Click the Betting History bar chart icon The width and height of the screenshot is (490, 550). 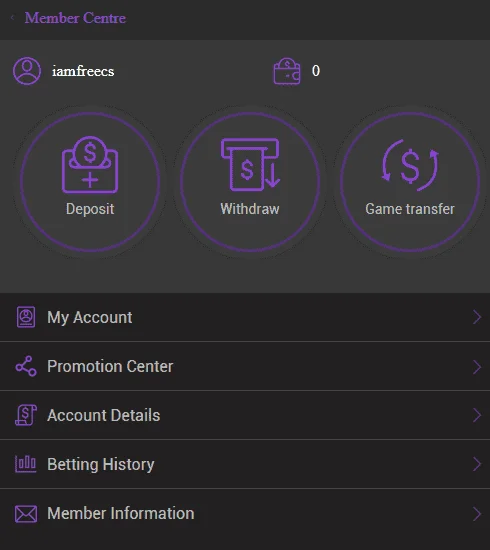tap(26, 464)
